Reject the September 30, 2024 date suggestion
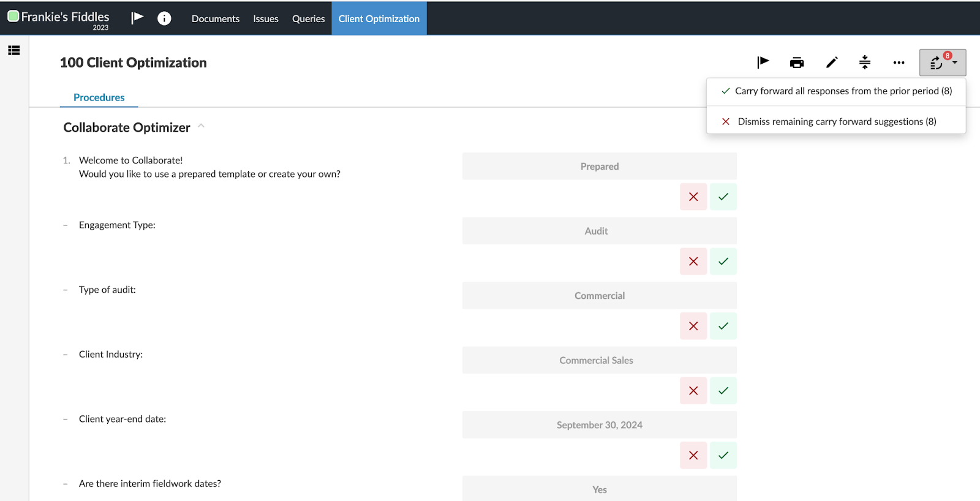Screen dimensions: 980x501 click(x=693, y=455)
